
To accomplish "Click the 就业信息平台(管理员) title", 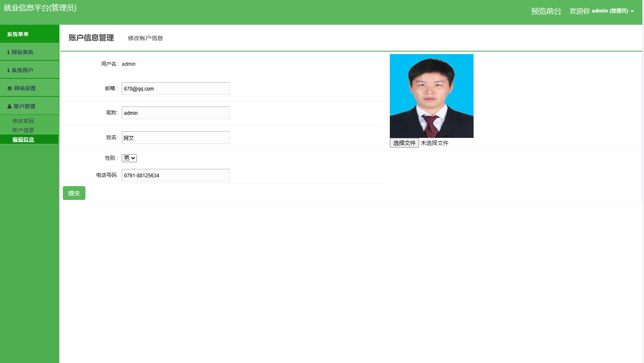I will (x=40, y=8).
